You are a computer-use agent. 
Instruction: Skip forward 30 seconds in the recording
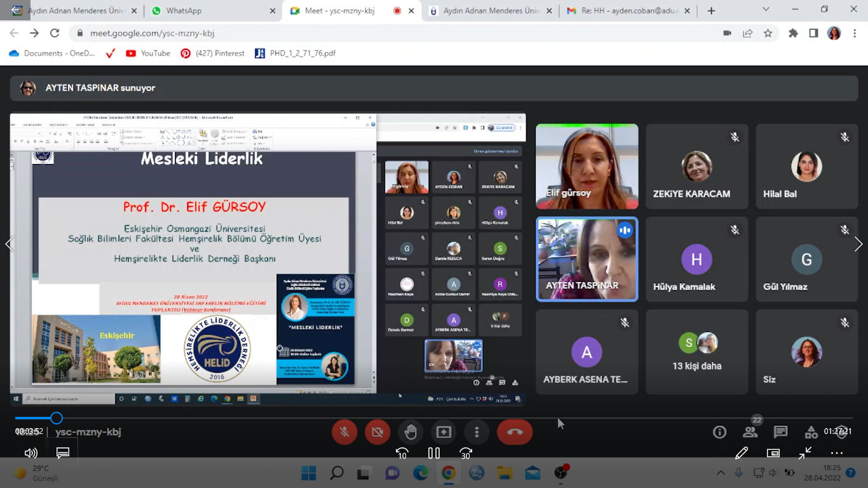(466, 453)
